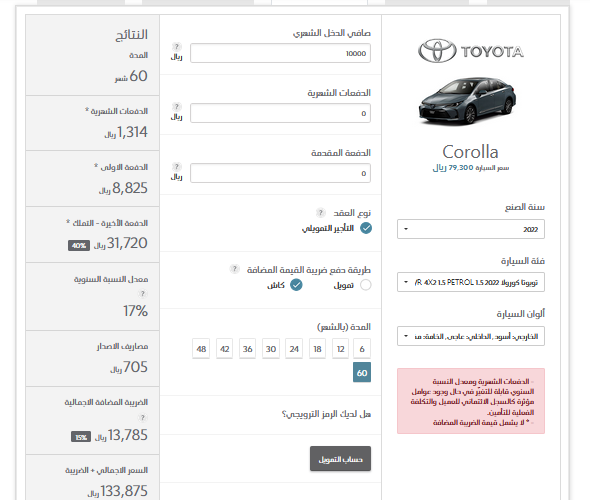Open the car colors dropdown
590x500 pixels.
[471, 336]
